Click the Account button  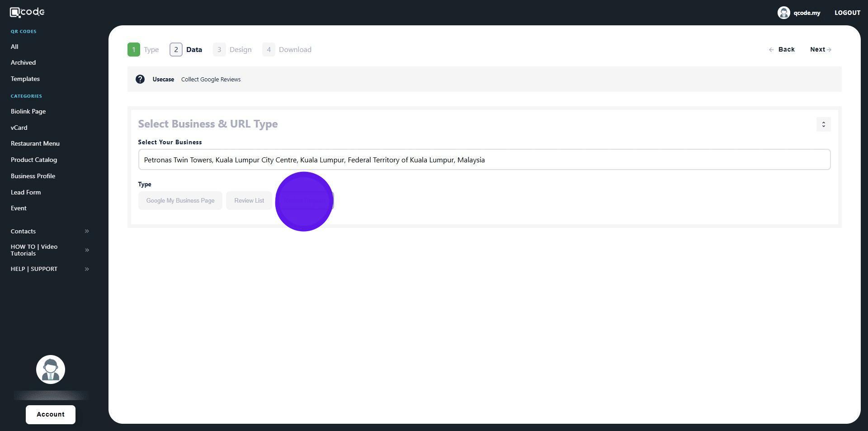click(x=51, y=415)
